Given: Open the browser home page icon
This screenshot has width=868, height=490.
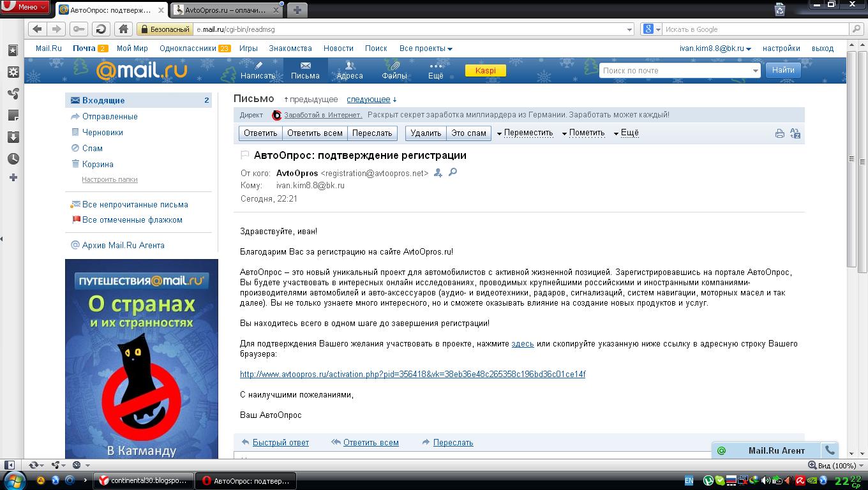Looking at the screenshot, I should click(x=124, y=29).
